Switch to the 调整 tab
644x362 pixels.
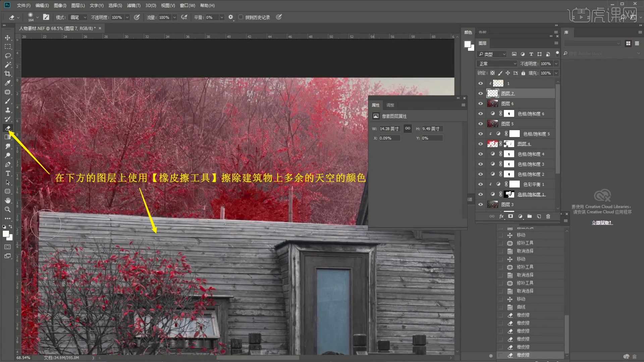point(390,105)
